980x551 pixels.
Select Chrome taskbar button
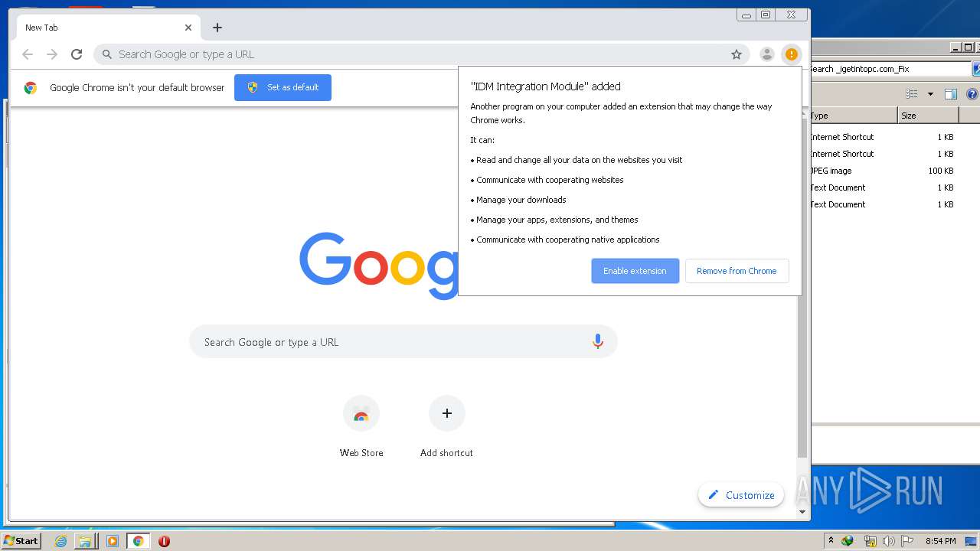[139, 541]
